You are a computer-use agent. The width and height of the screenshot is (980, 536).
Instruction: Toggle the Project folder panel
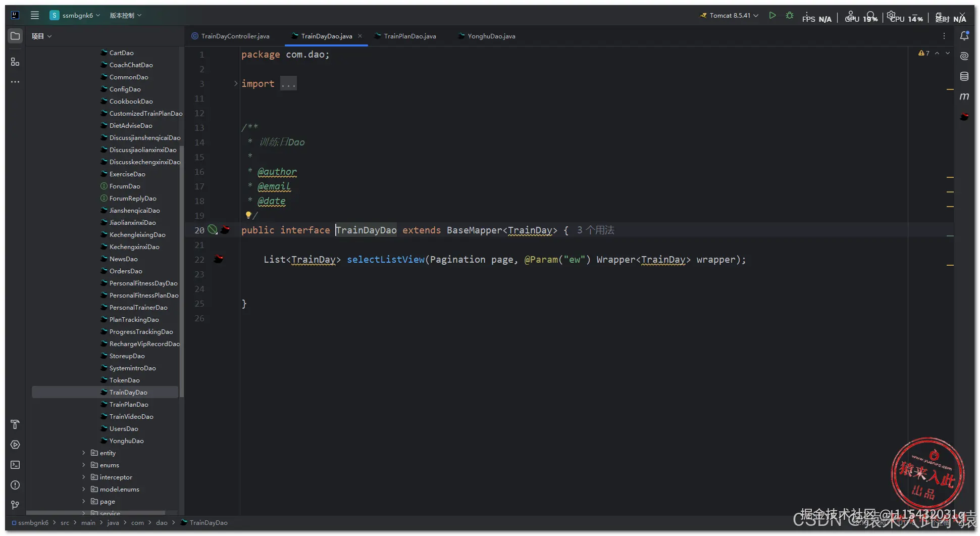pos(15,36)
